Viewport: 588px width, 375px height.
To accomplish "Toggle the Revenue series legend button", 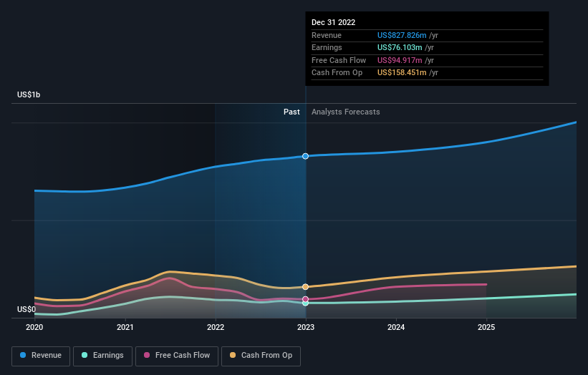I will click(41, 356).
